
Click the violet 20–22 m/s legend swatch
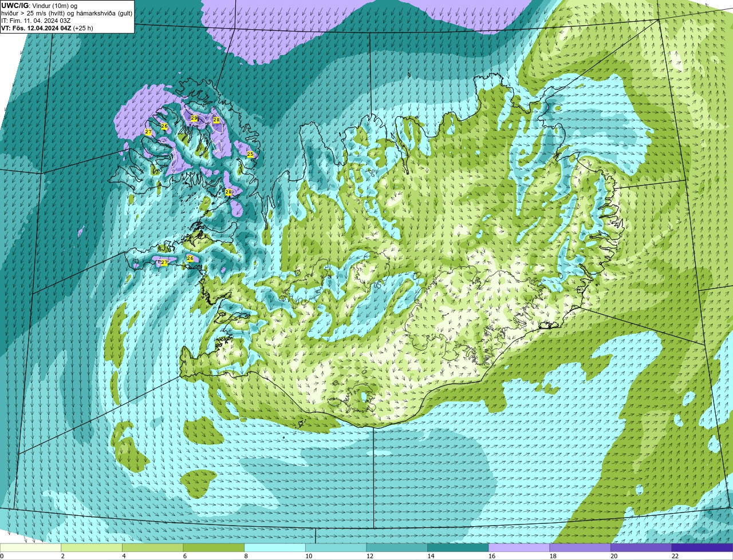[641, 547]
